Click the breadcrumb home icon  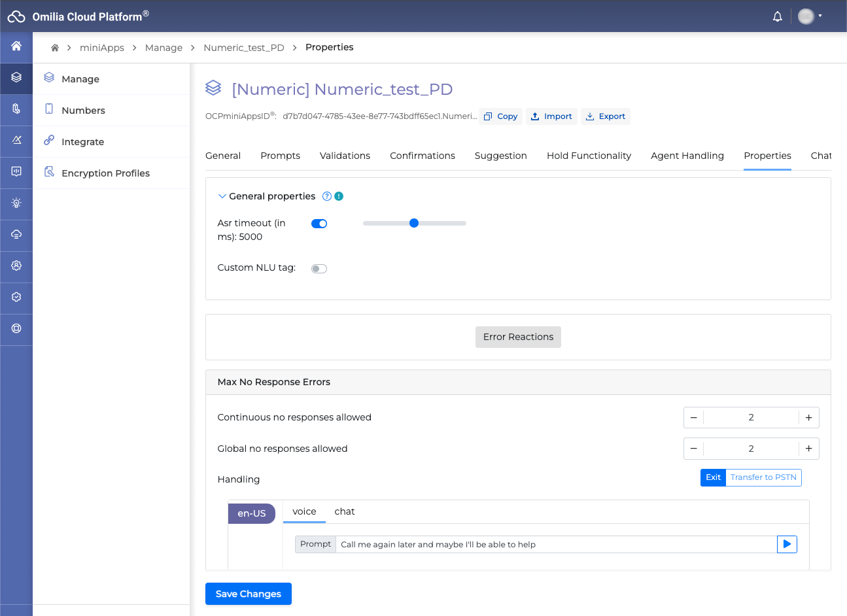55,48
